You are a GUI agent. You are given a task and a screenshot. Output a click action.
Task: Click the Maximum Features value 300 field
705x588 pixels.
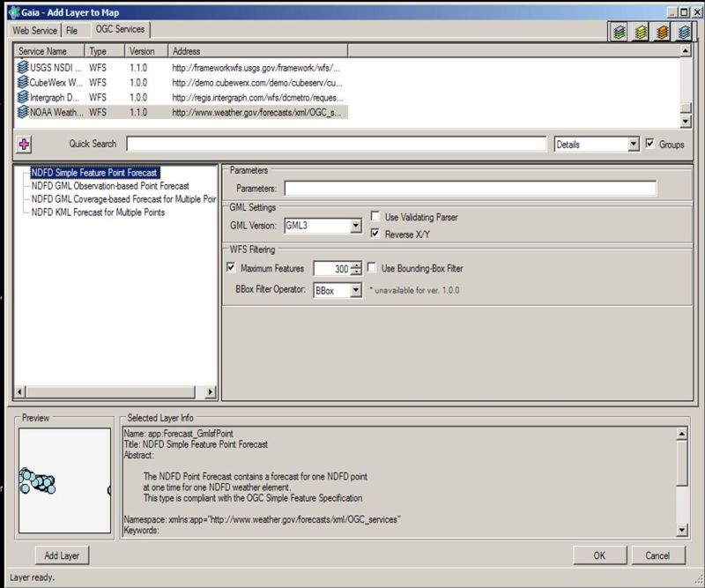(x=332, y=269)
